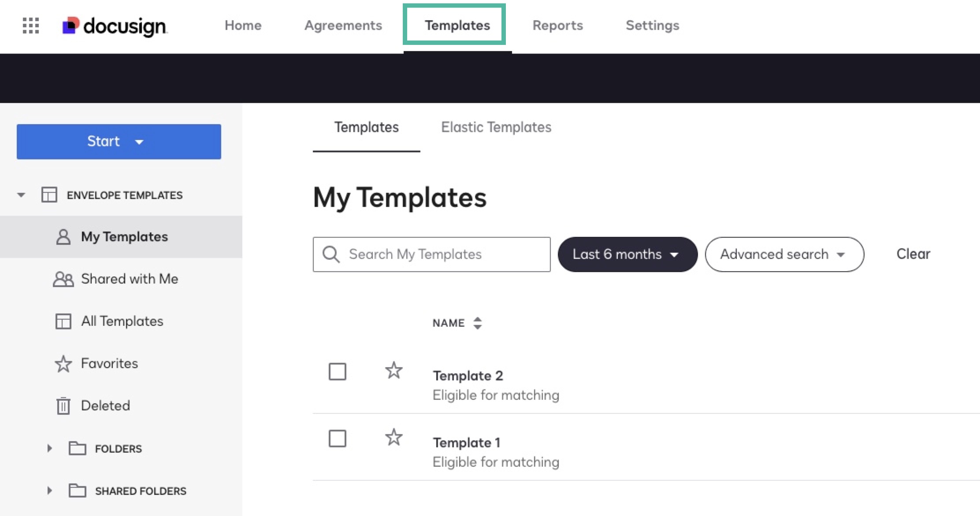Open Favorites in the sidebar
This screenshot has width=980, height=516.
(109, 363)
